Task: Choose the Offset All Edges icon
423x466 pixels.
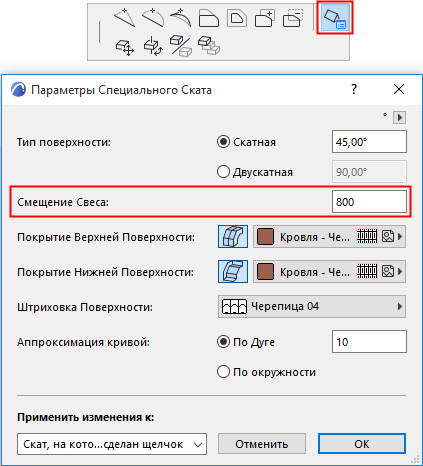Action: (x=237, y=18)
